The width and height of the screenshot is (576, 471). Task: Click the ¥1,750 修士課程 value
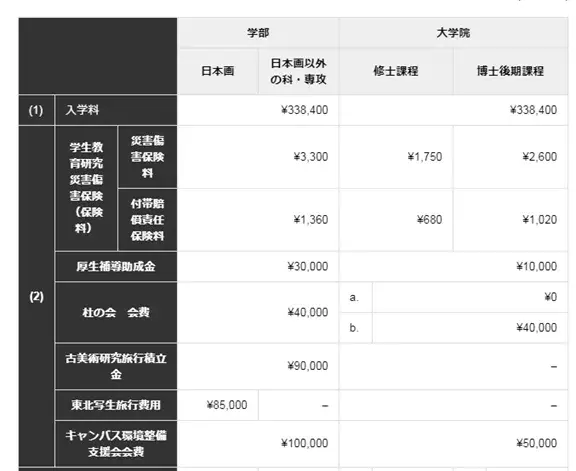[x=425, y=157]
